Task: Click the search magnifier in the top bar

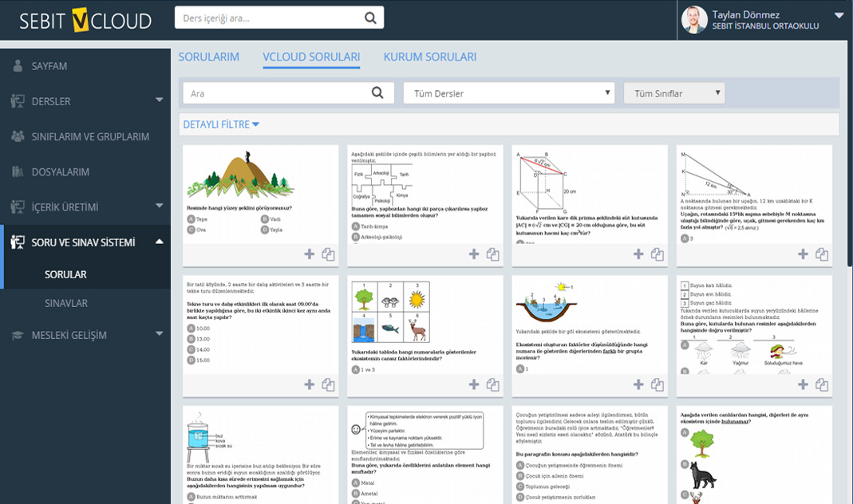Action: click(370, 18)
